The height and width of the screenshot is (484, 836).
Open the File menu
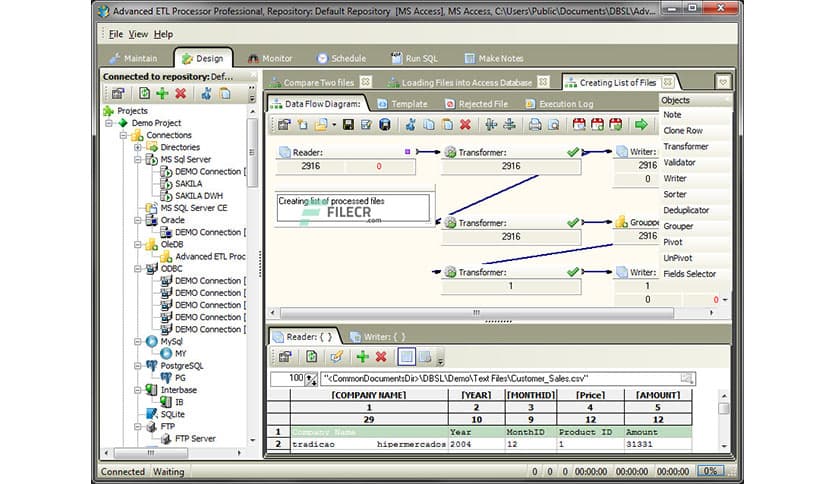coord(116,34)
